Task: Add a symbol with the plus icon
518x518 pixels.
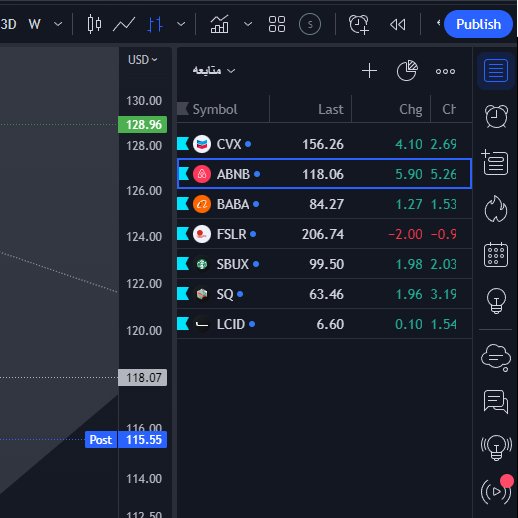Action: [369, 71]
